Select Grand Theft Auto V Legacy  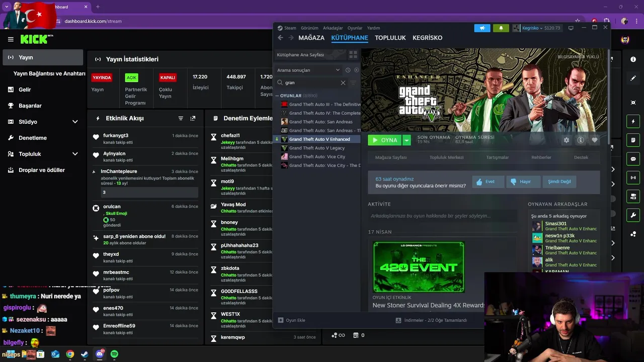coord(317,148)
